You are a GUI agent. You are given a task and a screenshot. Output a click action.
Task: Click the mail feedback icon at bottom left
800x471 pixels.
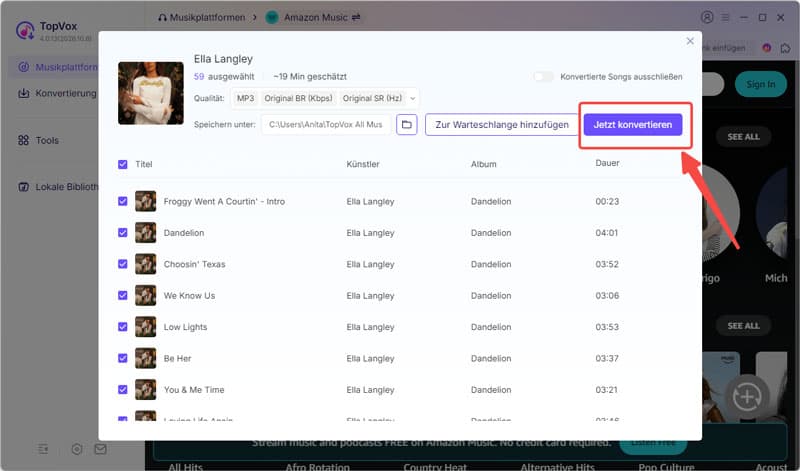point(101,449)
